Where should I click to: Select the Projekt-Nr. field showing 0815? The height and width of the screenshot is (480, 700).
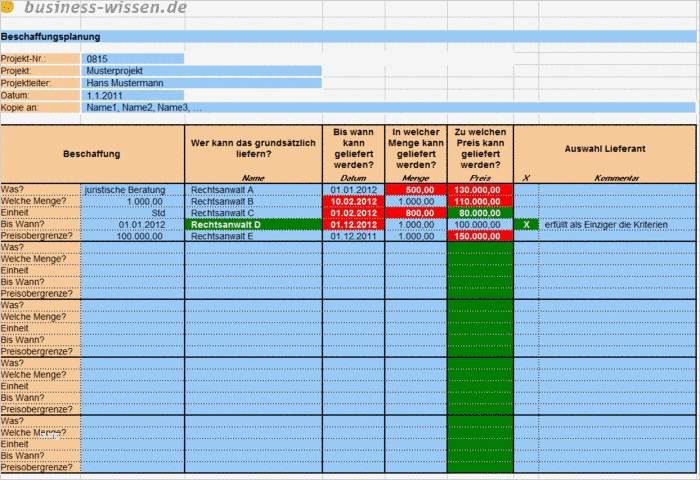click(133, 58)
